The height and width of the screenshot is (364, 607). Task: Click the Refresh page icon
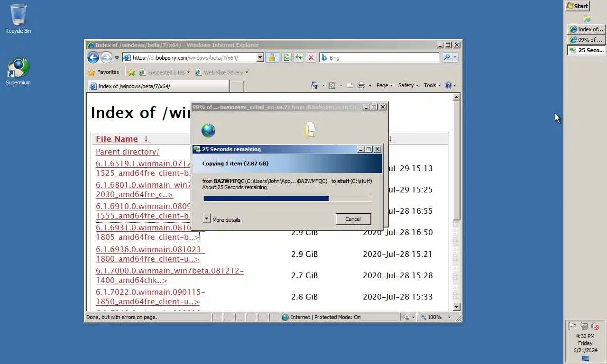coord(298,57)
